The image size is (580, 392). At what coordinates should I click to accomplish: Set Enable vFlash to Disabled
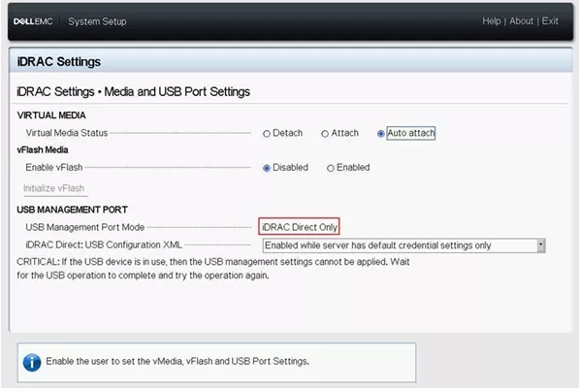pyautogui.click(x=267, y=168)
